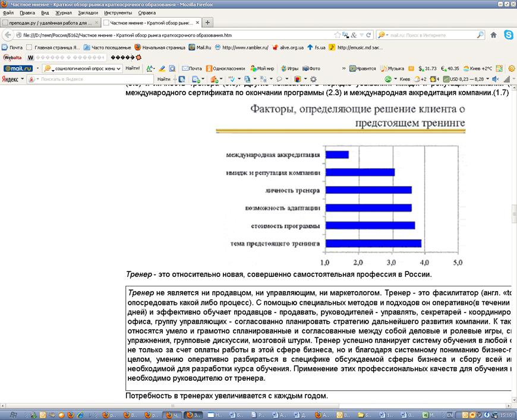Open the dropdown arrow next to @mail.ru logo
Screen dimensions: 517x420
coord(37,68)
